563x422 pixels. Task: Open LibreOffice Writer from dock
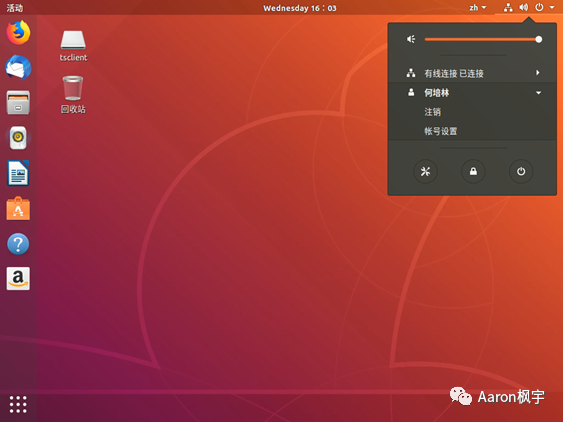pos(18,173)
